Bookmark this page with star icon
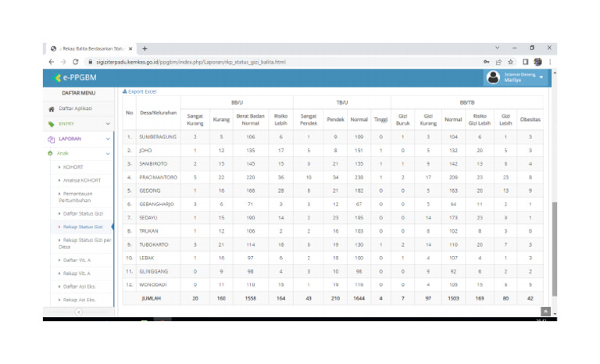 pos(510,62)
